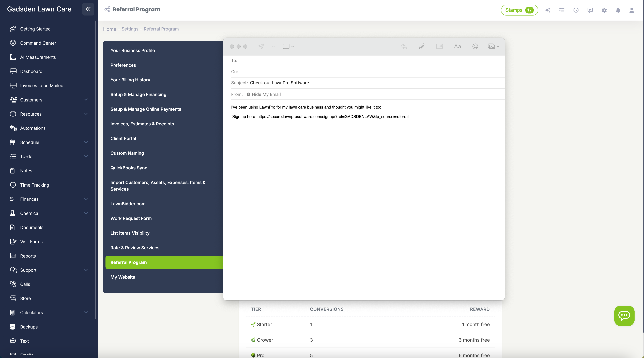
Task: Open the notifications bell
Action: [618, 10]
